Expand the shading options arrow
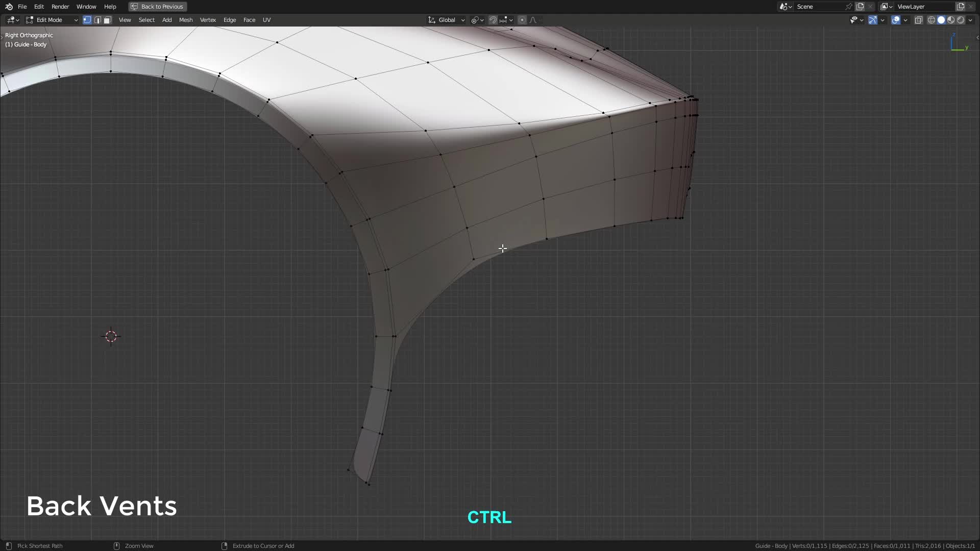980x551 pixels. 970,20
